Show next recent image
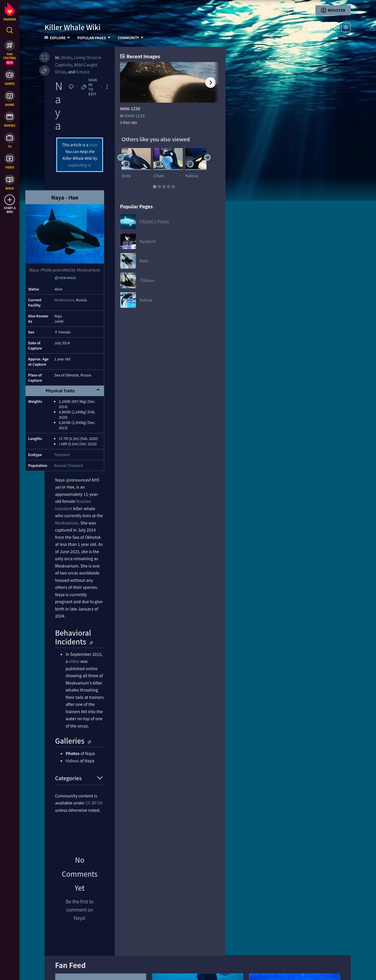This screenshot has height=980, width=376. click(211, 82)
